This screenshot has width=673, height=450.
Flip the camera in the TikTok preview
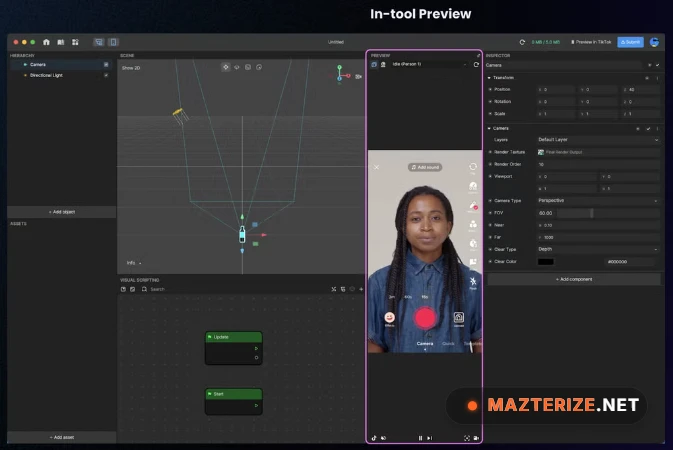point(473,167)
